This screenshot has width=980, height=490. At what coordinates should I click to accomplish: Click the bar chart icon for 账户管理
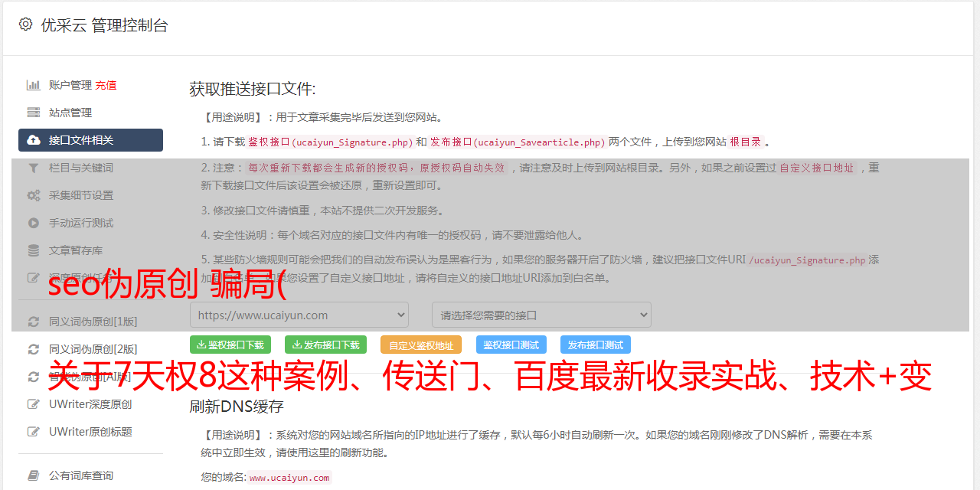(x=34, y=85)
